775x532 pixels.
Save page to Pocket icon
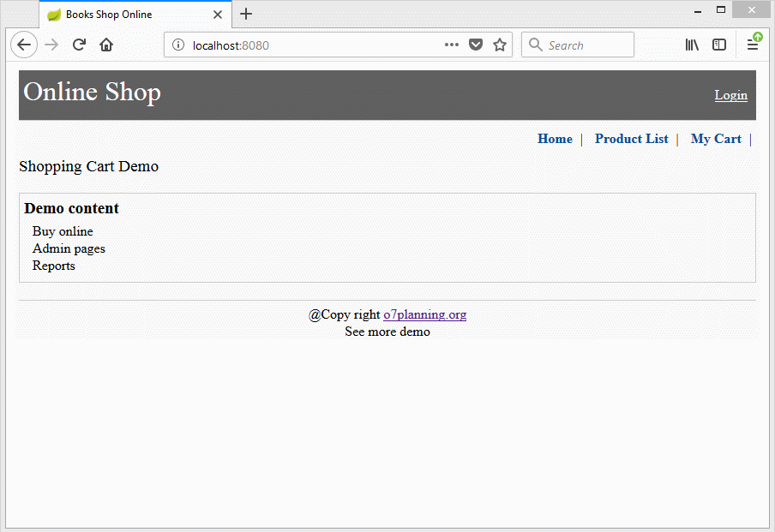click(476, 45)
